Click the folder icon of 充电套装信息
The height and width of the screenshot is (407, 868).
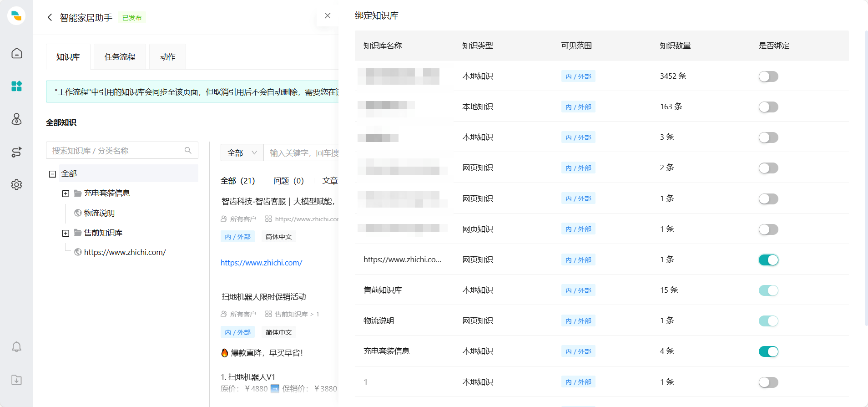tap(78, 193)
